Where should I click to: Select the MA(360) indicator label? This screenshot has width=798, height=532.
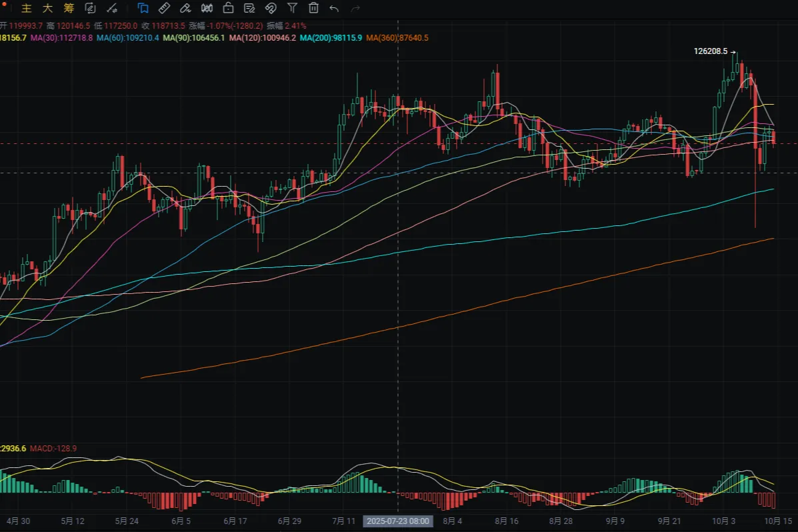397,38
